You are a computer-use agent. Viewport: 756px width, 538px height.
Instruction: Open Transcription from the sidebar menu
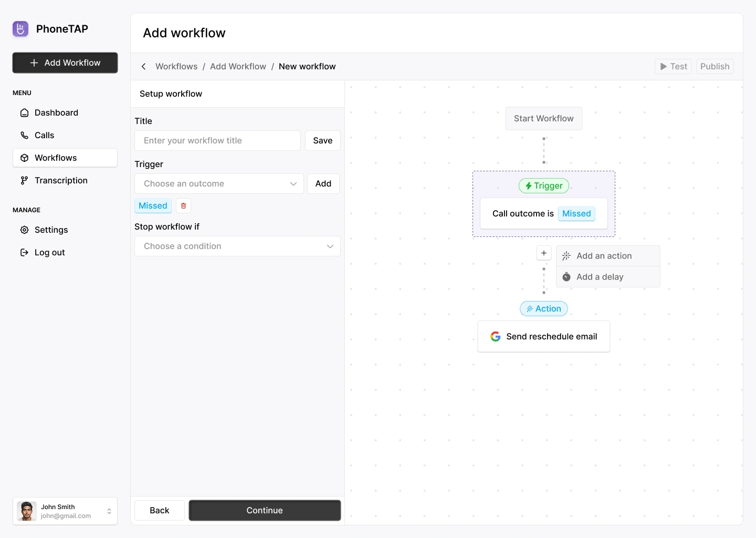pyautogui.click(x=61, y=181)
